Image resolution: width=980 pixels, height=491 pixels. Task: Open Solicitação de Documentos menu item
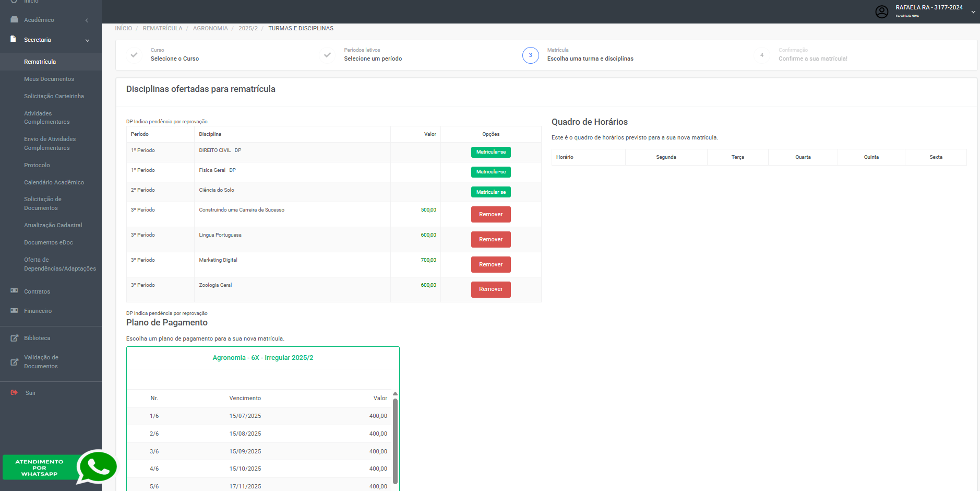point(43,203)
